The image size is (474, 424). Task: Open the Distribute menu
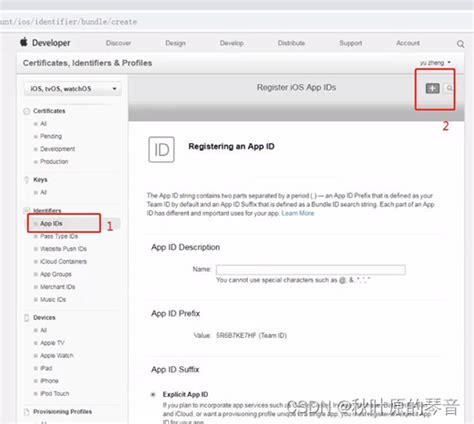tap(291, 43)
